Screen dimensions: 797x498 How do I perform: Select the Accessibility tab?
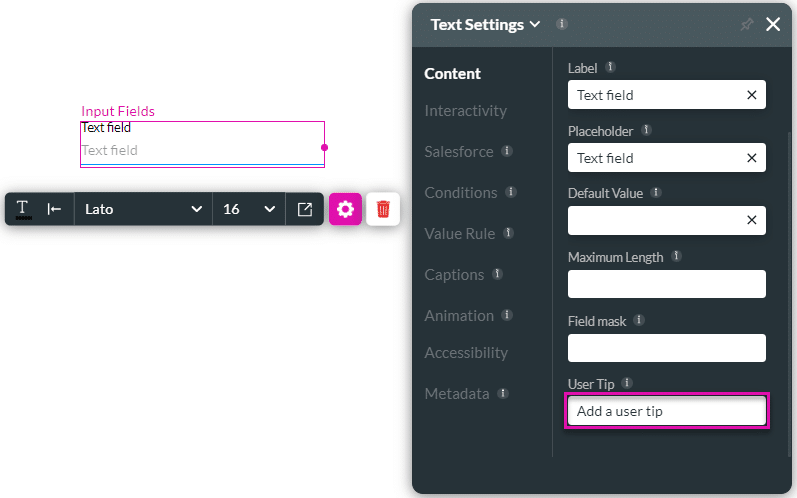click(x=465, y=352)
